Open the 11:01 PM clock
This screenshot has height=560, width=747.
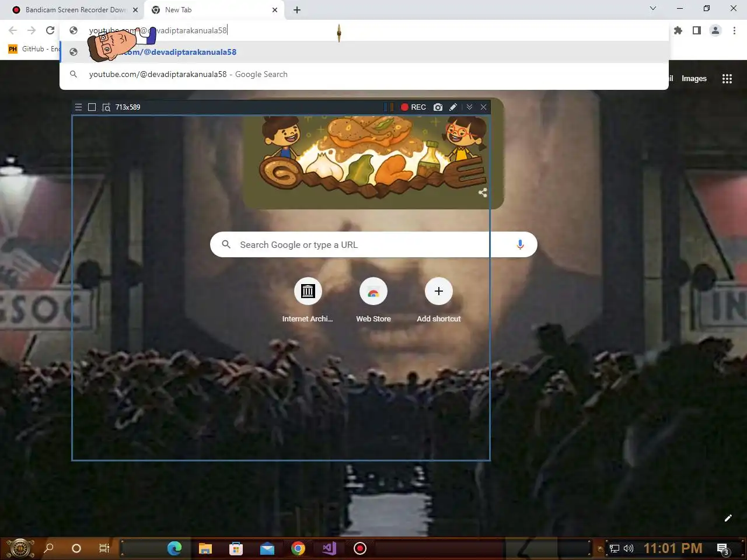click(x=673, y=548)
